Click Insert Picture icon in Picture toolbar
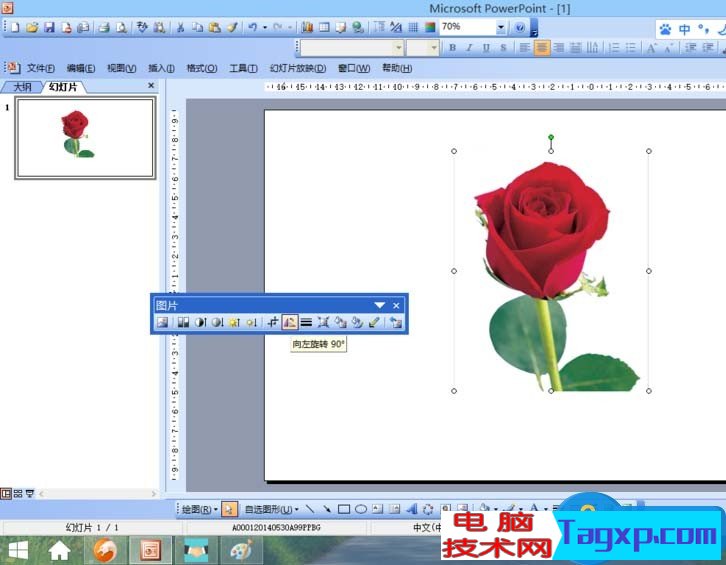Viewport: 726px width, 565px height. coord(162,323)
